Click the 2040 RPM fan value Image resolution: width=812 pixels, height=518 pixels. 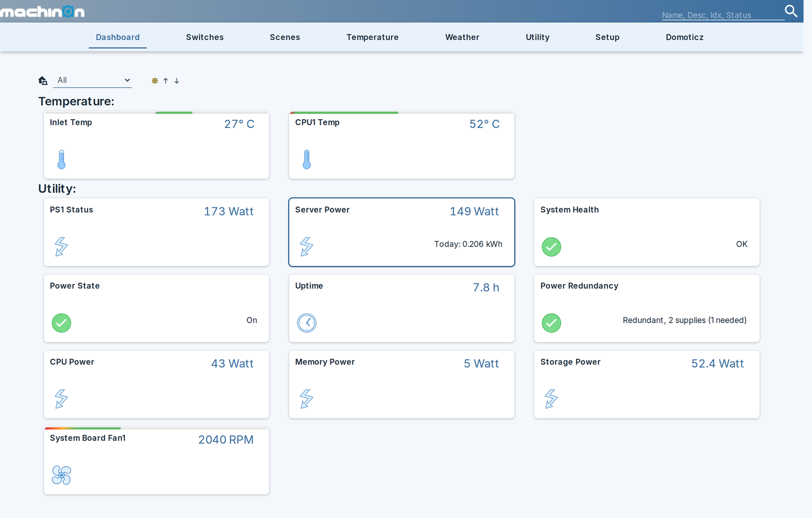click(226, 439)
